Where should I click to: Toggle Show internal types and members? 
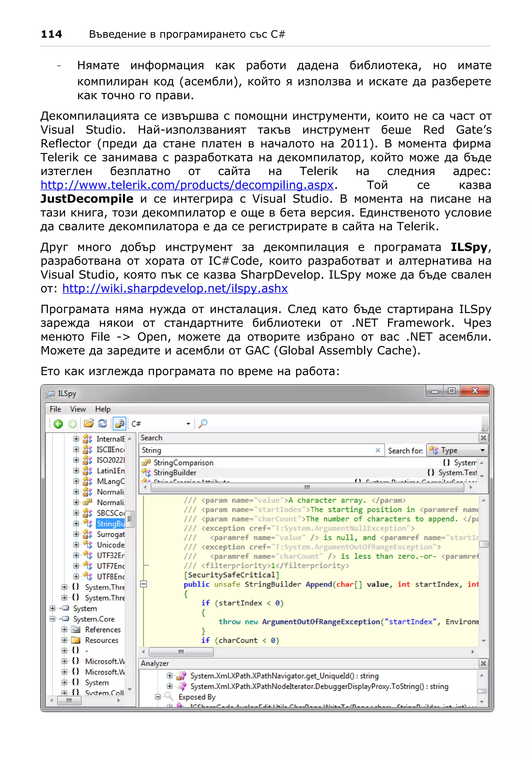[x=119, y=424]
